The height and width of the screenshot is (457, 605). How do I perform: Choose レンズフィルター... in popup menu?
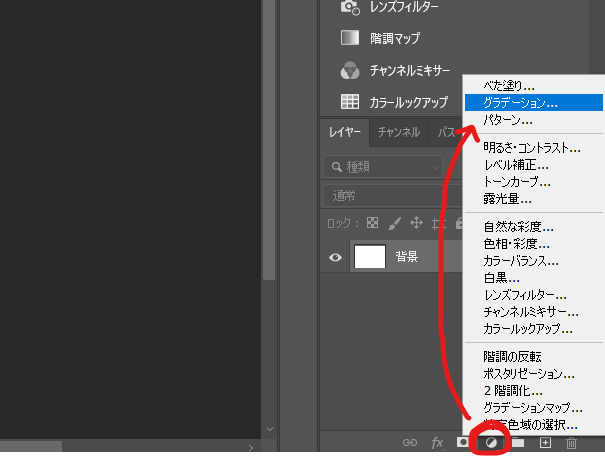534,295
